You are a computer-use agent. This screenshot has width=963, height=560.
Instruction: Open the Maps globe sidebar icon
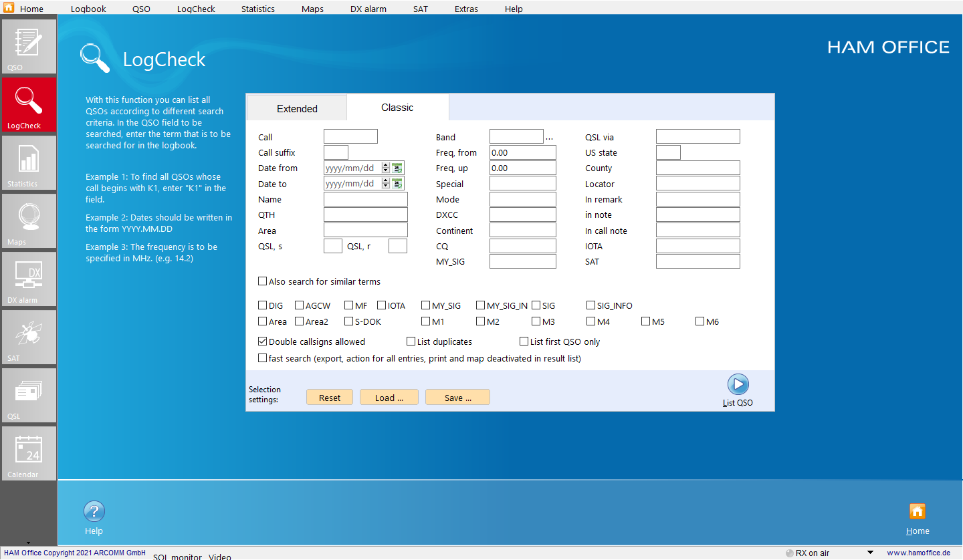point(29,221)
